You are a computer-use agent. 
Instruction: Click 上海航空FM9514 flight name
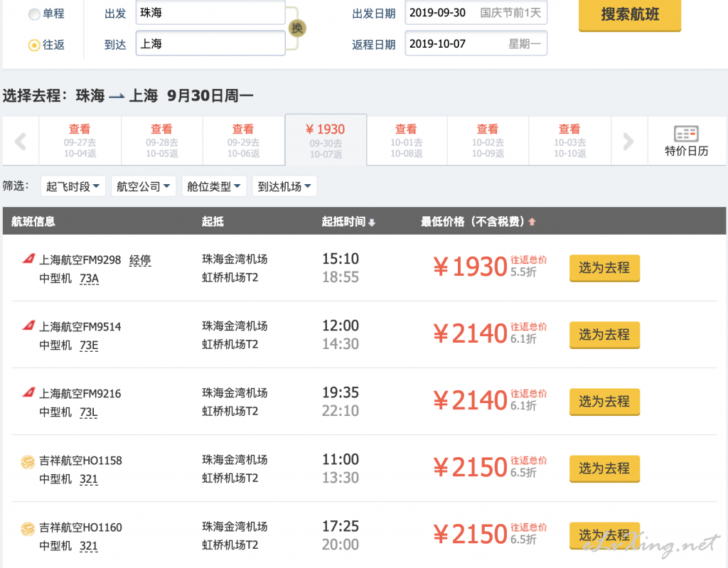(80, 326)
